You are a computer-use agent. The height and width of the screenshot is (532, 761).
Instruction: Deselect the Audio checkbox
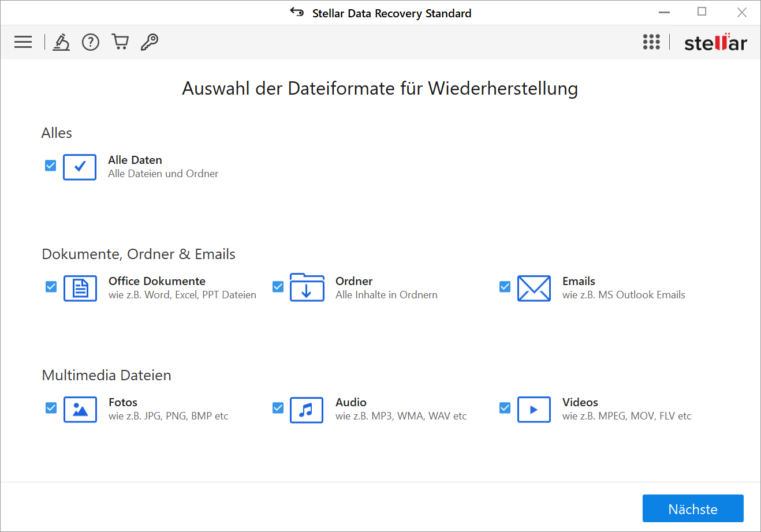pos(278,408)
